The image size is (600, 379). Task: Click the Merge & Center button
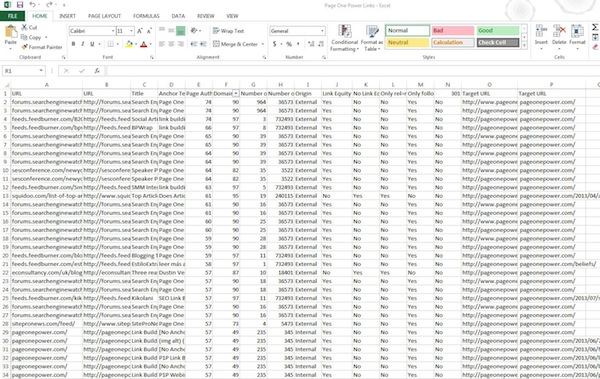point(235,44)
